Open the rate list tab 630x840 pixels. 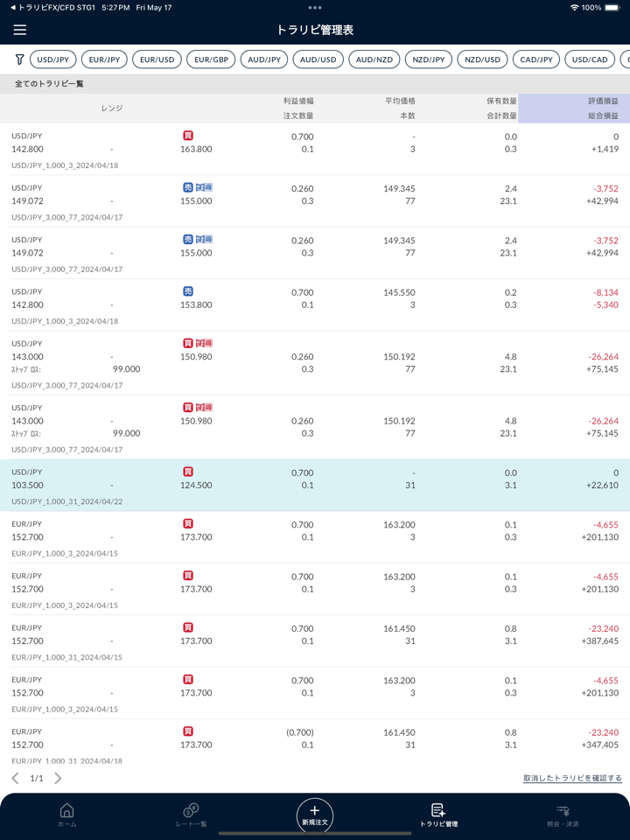pyautogui.click(x=191, y=815)
